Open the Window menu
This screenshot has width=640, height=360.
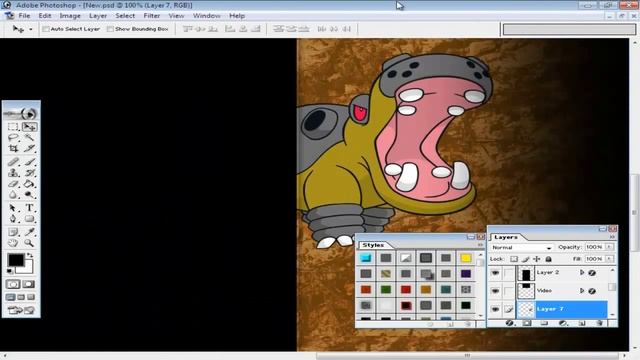pos(207,16)
